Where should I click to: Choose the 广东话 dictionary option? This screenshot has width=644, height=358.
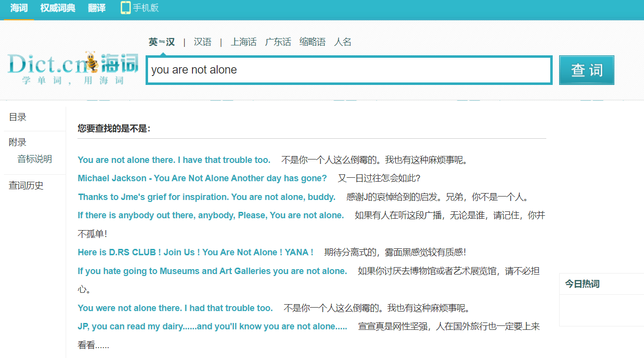278,42
